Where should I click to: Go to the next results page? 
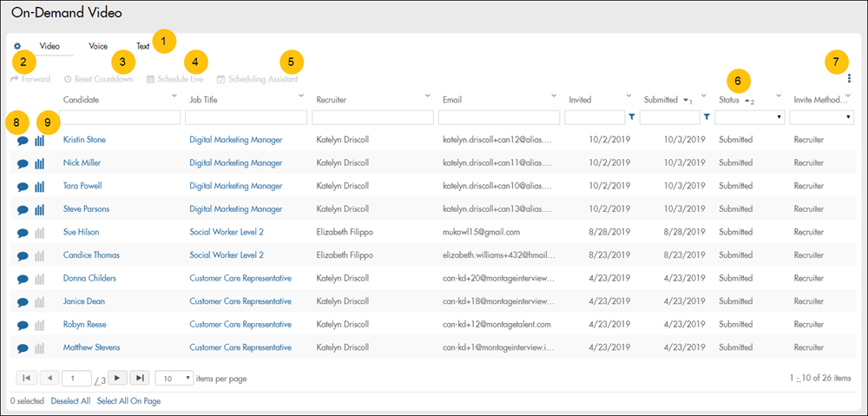point(115,378)
